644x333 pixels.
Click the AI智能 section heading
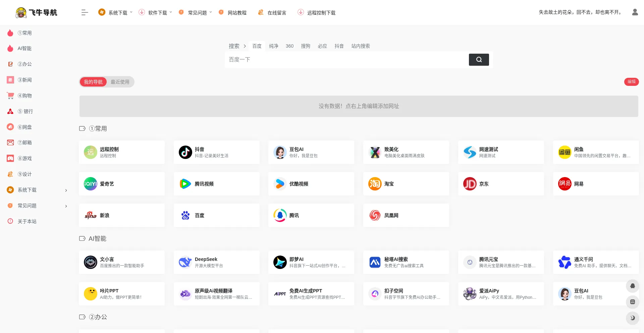click(97, 238)
